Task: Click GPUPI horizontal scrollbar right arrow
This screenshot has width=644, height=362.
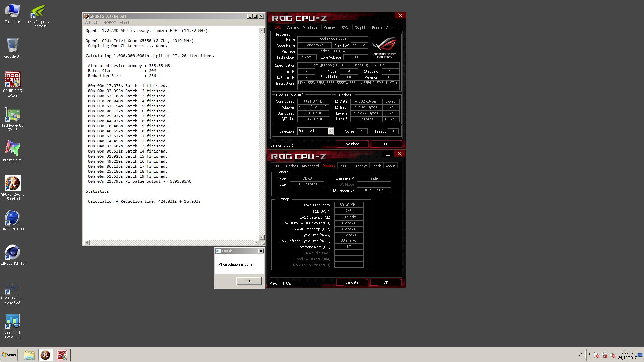Action: 257,242
